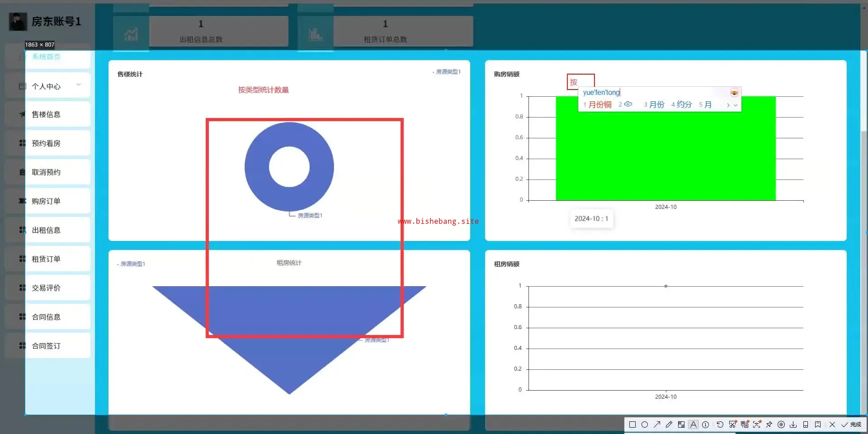The image size is (868, 434).
Task: Select the numbered marker tool
Action: pos(705,425)
